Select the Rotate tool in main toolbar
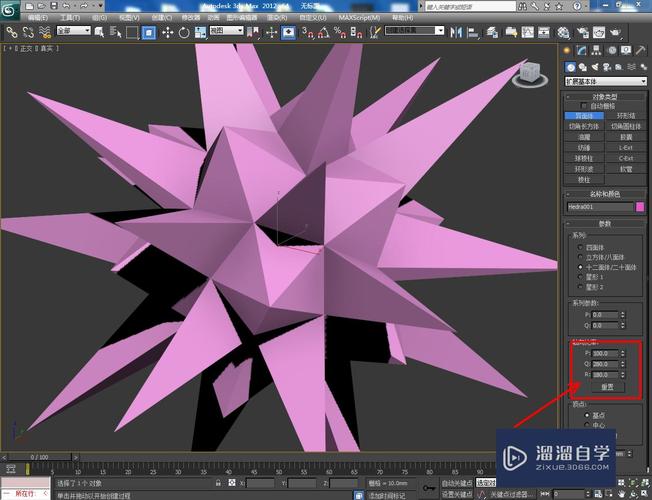The image size is (652, 500). pos(184,32)
